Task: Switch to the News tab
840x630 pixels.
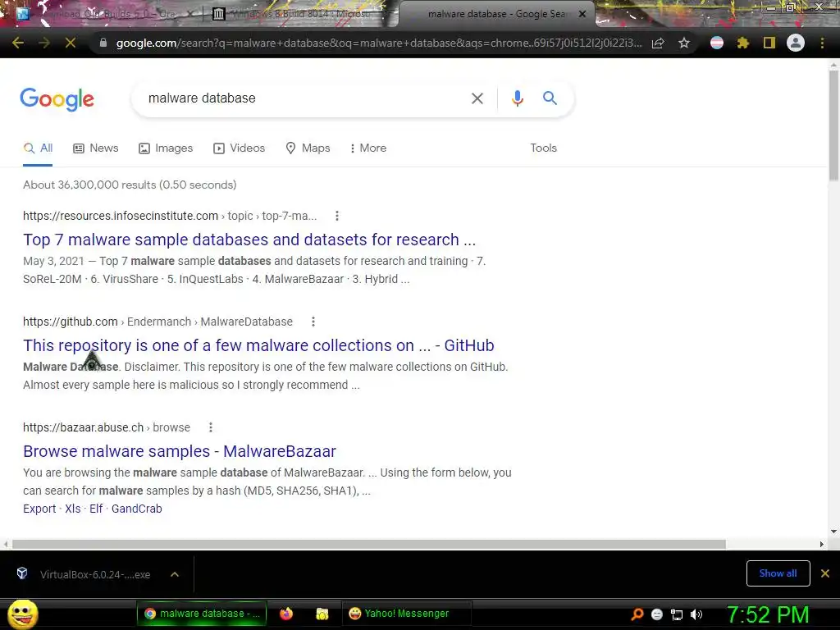Action: (96, 148)
